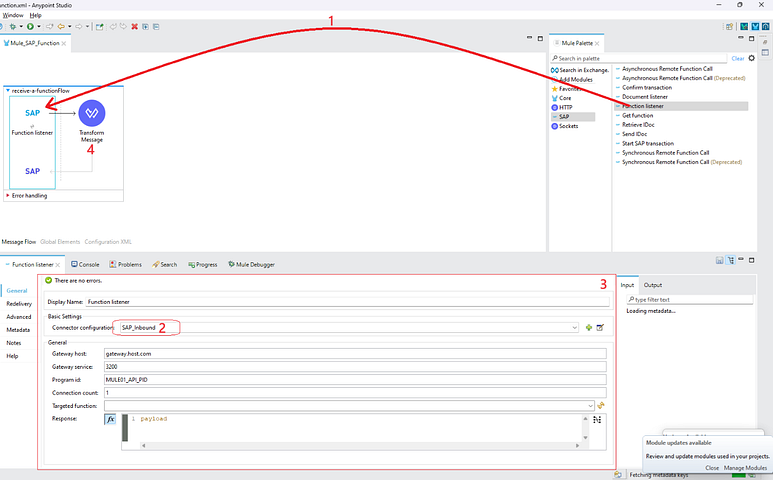Viewport: 773px width, 480px height.
Task: Click the forward navigation arrow in toolbar
Action: pos(79,27)
